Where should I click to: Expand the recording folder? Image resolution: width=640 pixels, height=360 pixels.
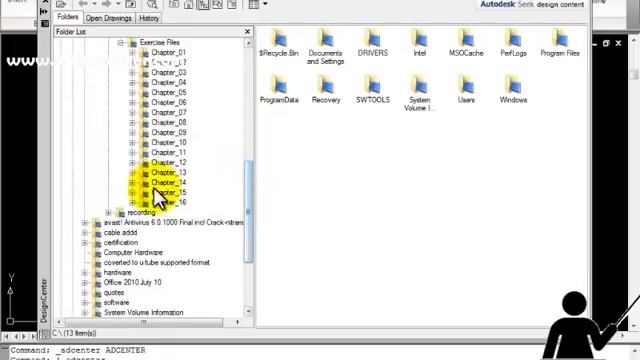click(x=108, y=213)
